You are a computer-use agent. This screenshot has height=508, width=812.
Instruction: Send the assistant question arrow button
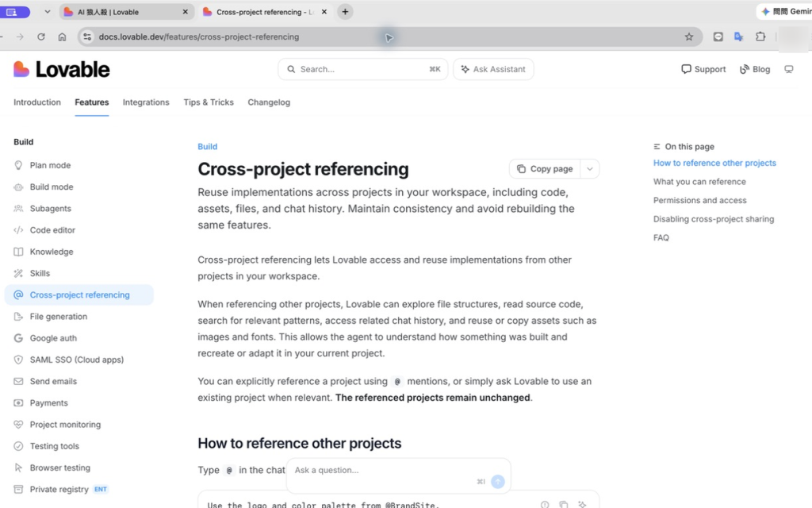pos(498,482)
